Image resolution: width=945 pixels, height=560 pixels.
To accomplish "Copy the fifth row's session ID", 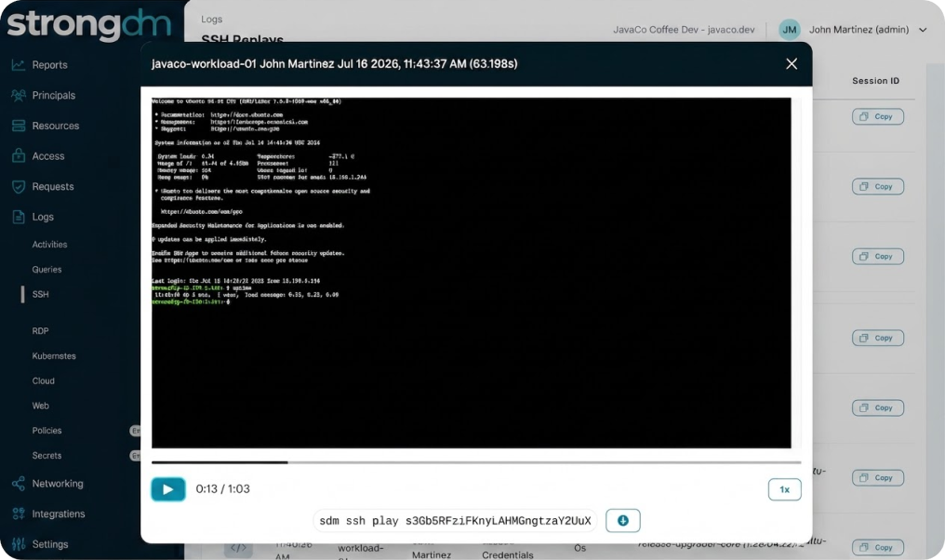I will tap(877, 407).
